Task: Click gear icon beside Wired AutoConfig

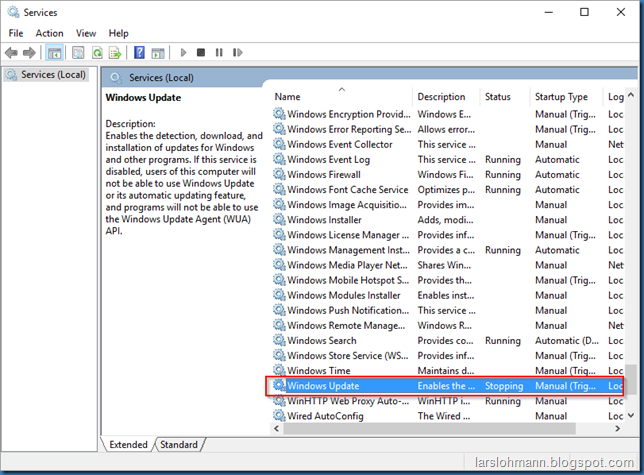Action: pyautogui.click(x=279, y=415)
